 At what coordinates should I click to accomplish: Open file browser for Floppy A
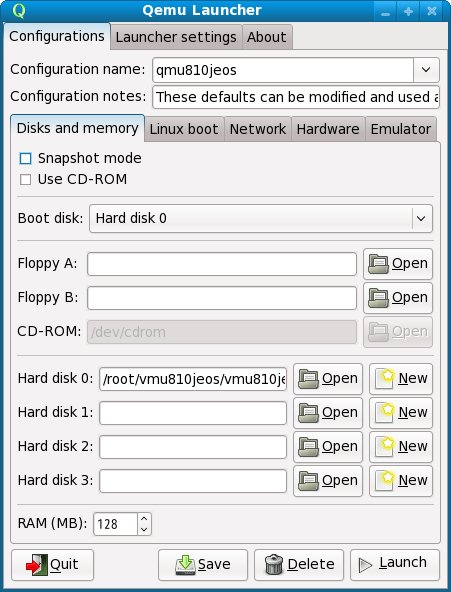coord(398,264)
